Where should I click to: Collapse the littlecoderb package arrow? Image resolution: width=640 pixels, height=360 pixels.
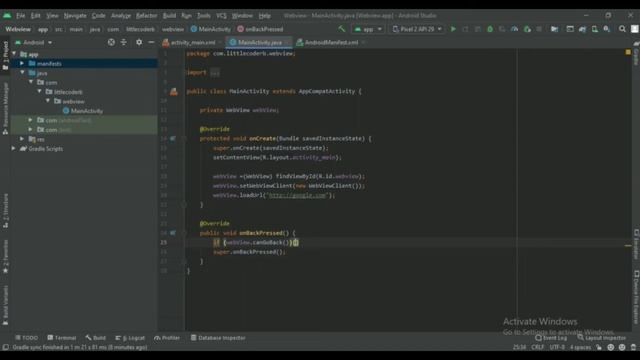coord(39,91)
